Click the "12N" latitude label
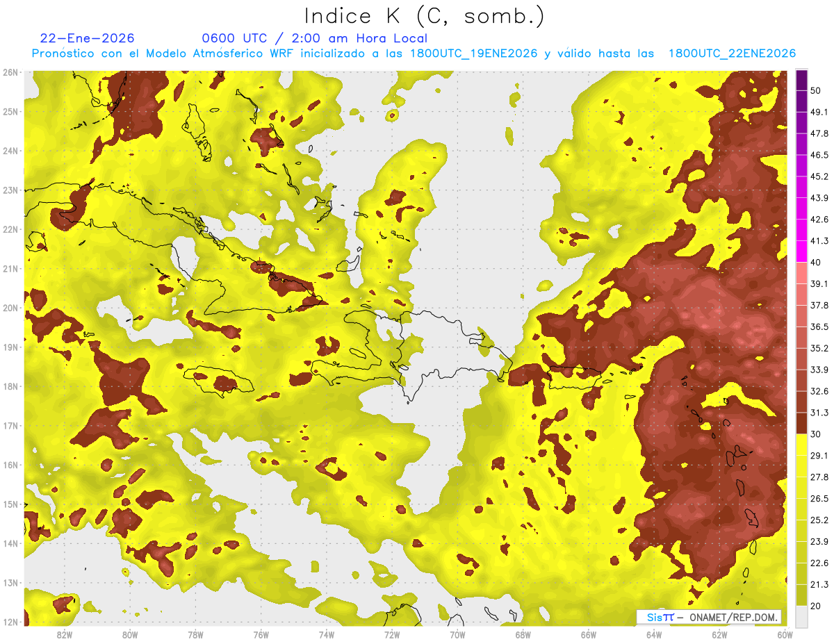Viewport: 834px width, 644px height. [x=10, y=622]
